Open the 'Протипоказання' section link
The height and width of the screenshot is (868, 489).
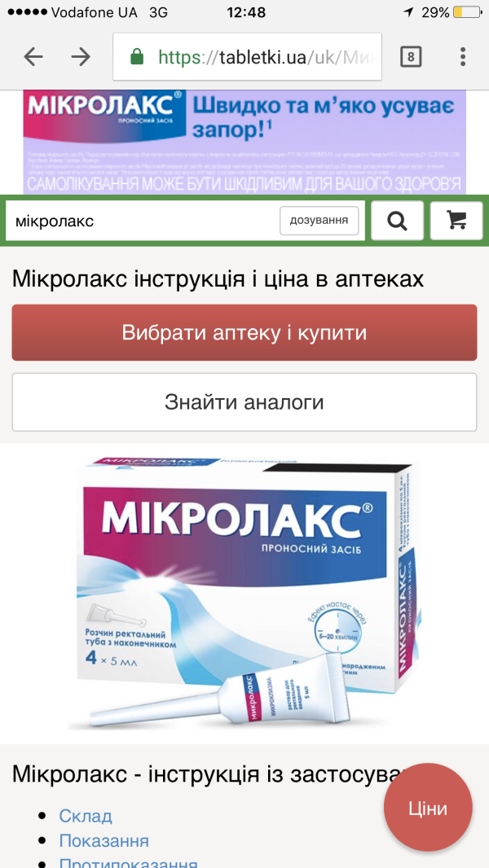tap(129, 862)
